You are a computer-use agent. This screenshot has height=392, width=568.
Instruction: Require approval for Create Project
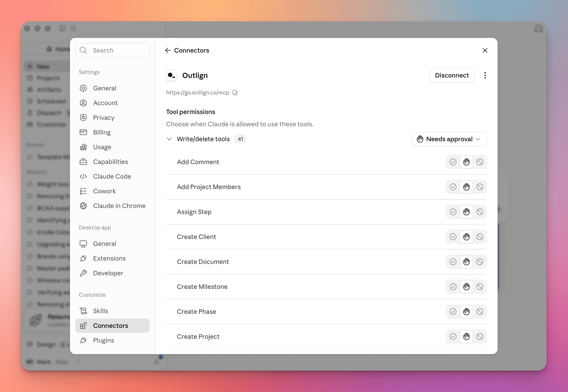tap(466, 337)
